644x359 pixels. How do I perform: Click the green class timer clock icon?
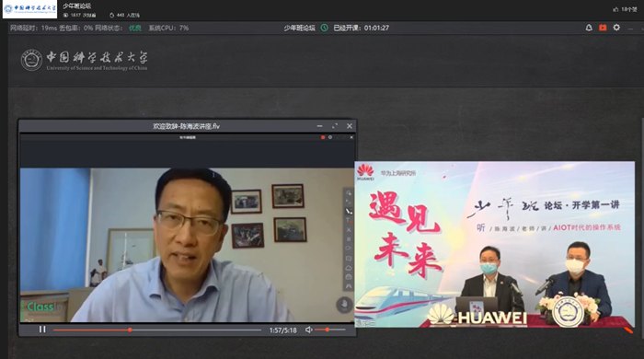click(x=325, y=28)
